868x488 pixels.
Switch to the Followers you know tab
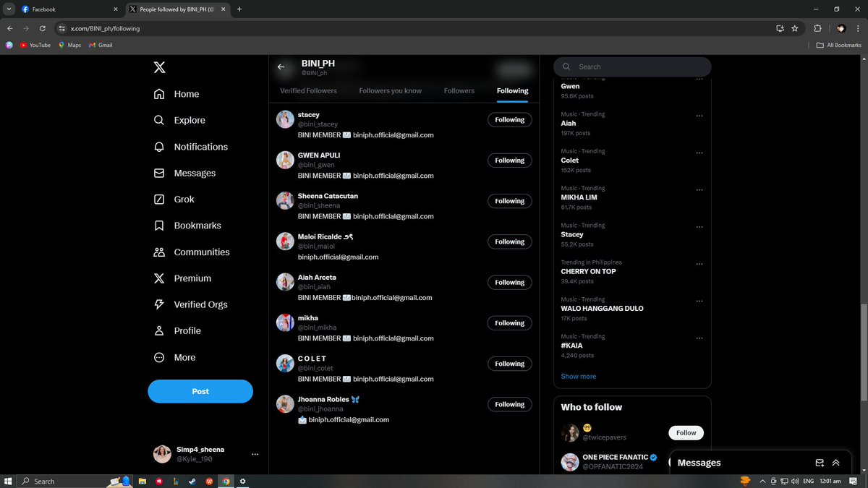click(x=390, y=90)
